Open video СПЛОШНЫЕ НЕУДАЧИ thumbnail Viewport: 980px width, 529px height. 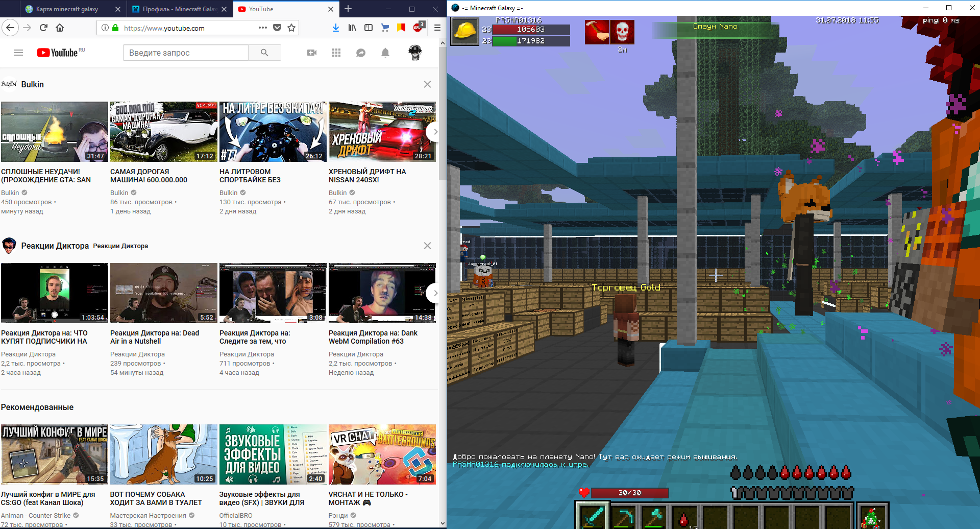[x=54, y=131]
